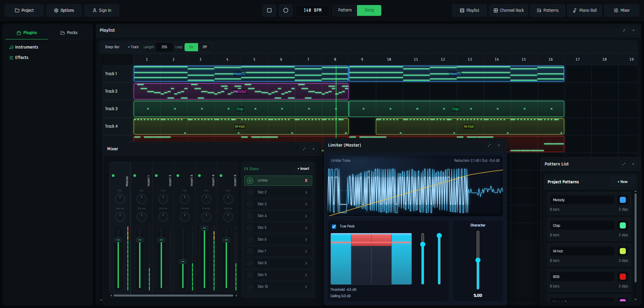Expand FX Slot 10 chevron
The width and height of the screenshot is (644, 308).
click(x=306, y=287)
